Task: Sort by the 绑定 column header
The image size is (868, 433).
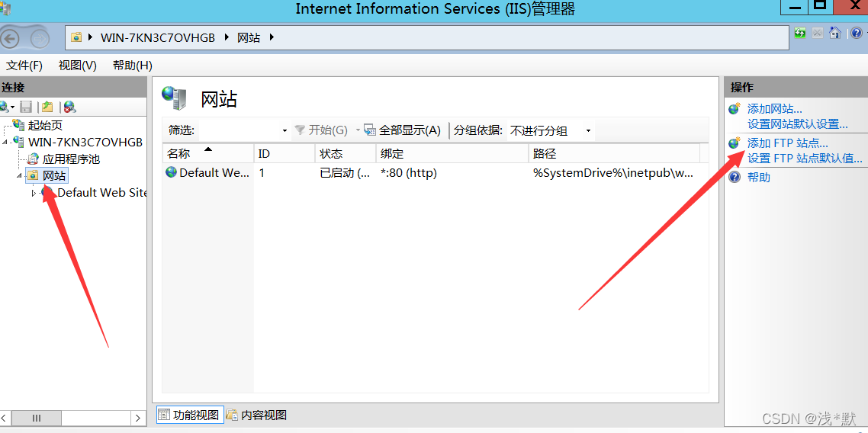Action: click(x=452, y=153)
